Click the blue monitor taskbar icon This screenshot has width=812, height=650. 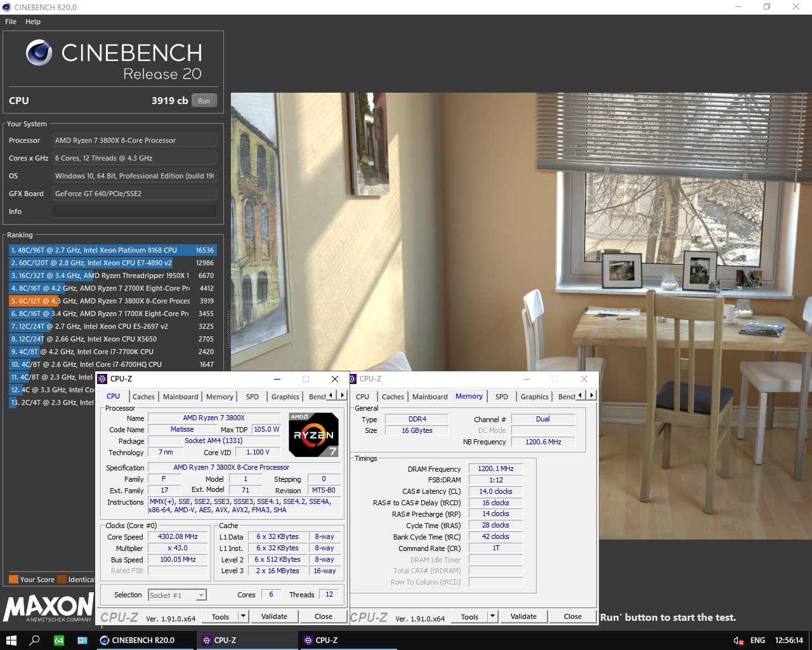[x=82, y=640]
